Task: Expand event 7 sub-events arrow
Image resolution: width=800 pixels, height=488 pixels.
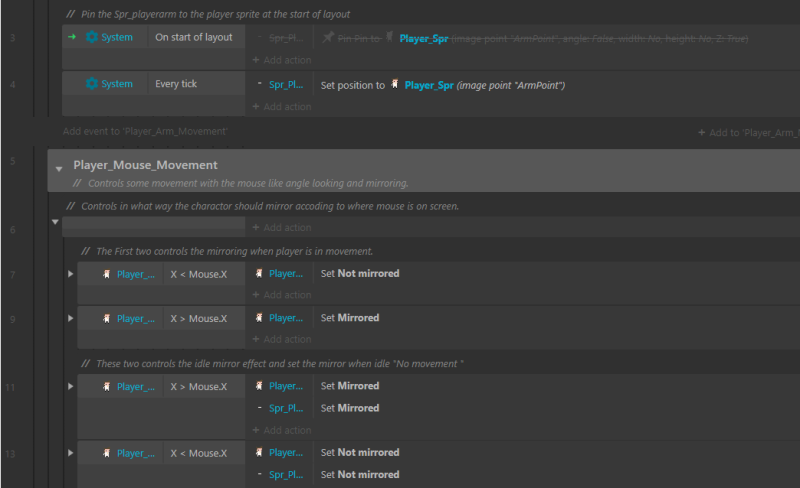Action: pyautogui.click(x=70, y=273)
